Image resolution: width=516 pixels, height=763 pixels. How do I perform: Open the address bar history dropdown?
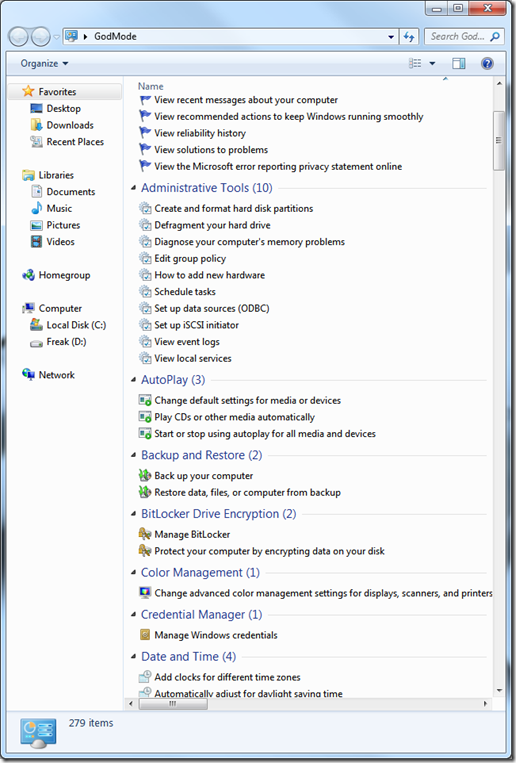pyautogui.click(x=391, y=37)
